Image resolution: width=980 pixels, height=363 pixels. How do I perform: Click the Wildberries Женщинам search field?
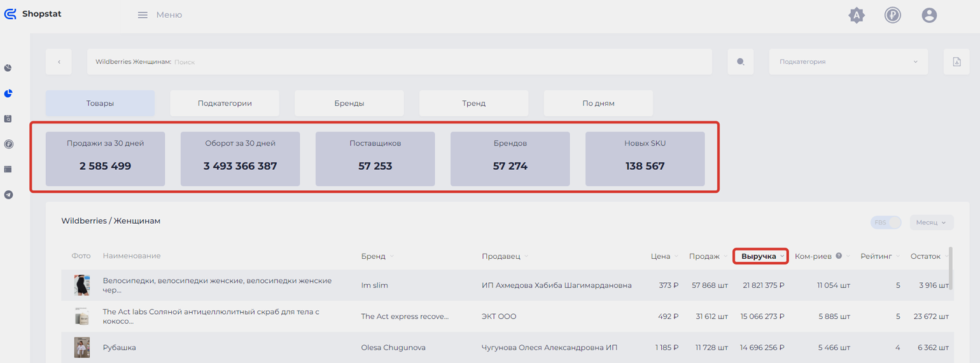(400, 62)
